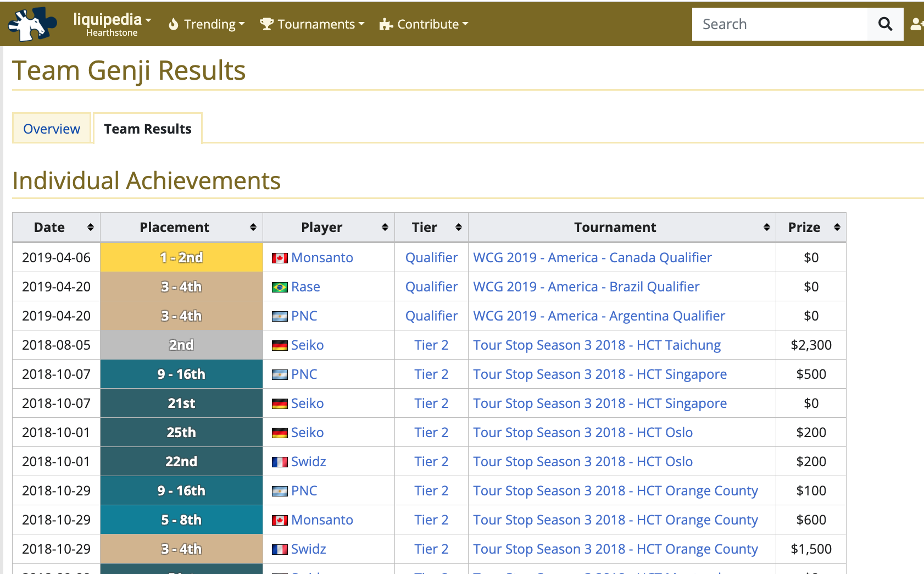Switch to the Overview tab
The image size is (924, 574).
tap(52, 129)
